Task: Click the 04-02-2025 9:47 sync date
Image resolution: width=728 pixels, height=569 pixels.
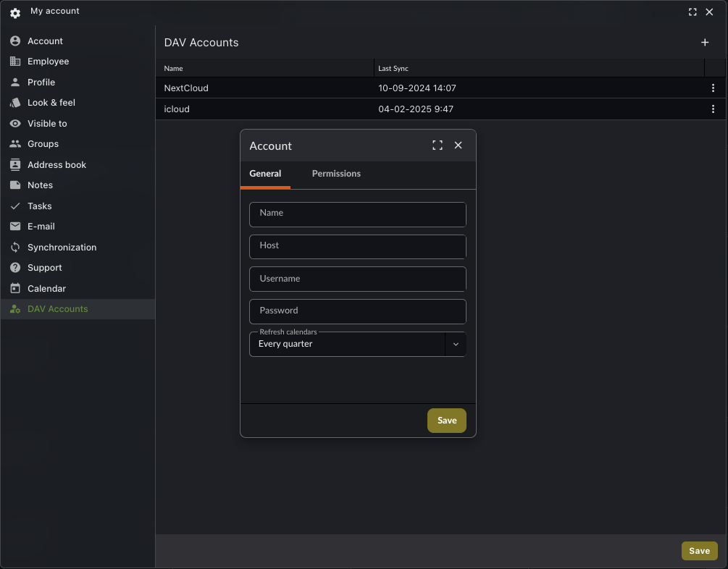Action: 416,109
